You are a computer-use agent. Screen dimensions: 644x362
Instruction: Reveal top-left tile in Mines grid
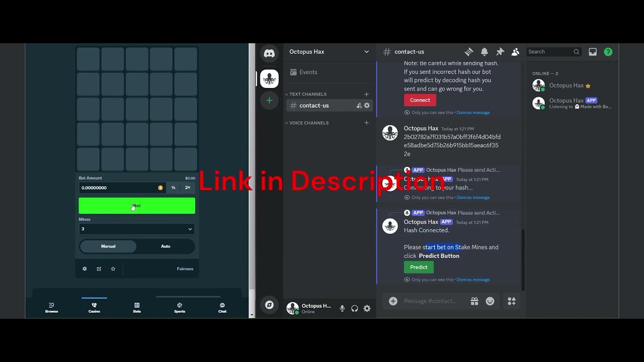pos(88,59)
